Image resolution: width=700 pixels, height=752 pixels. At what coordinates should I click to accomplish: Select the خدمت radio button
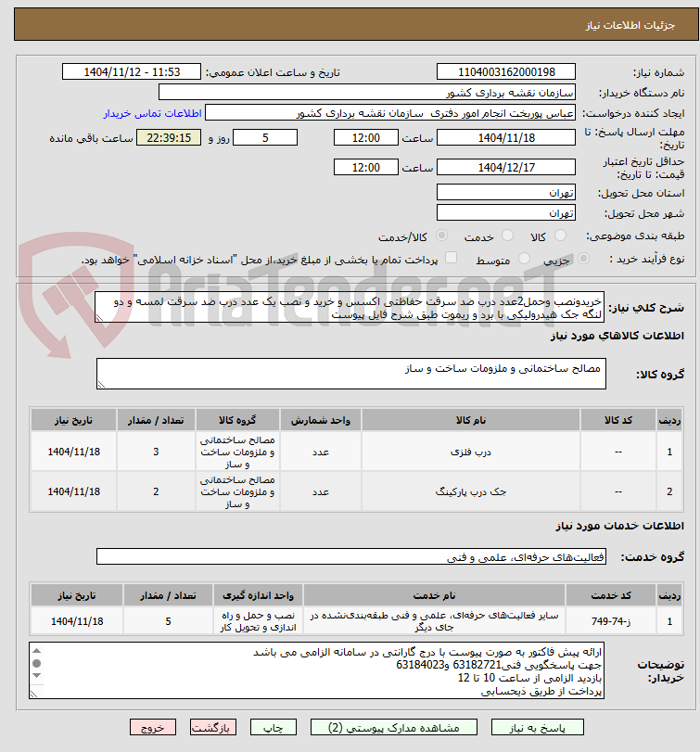point(507,236)
